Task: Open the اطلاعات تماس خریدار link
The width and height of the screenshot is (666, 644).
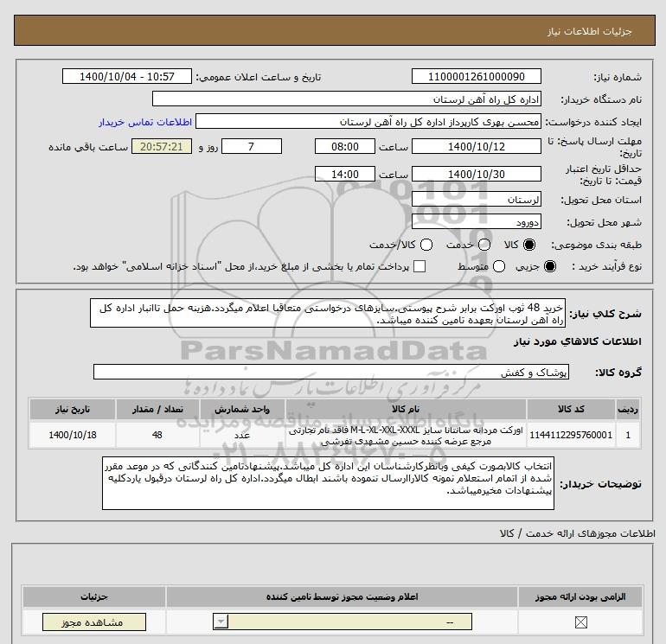Action: pyautogui.click(x=145, y=122)
